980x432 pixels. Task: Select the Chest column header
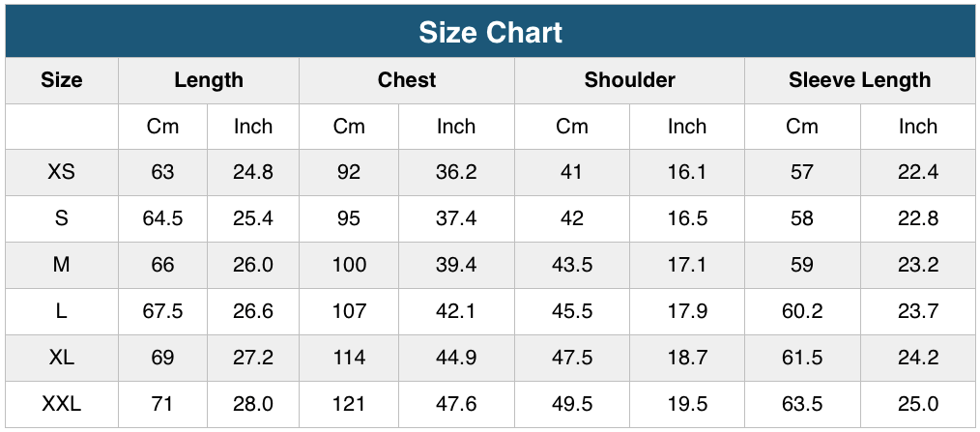pyautogui.click(x=407, y=80)
